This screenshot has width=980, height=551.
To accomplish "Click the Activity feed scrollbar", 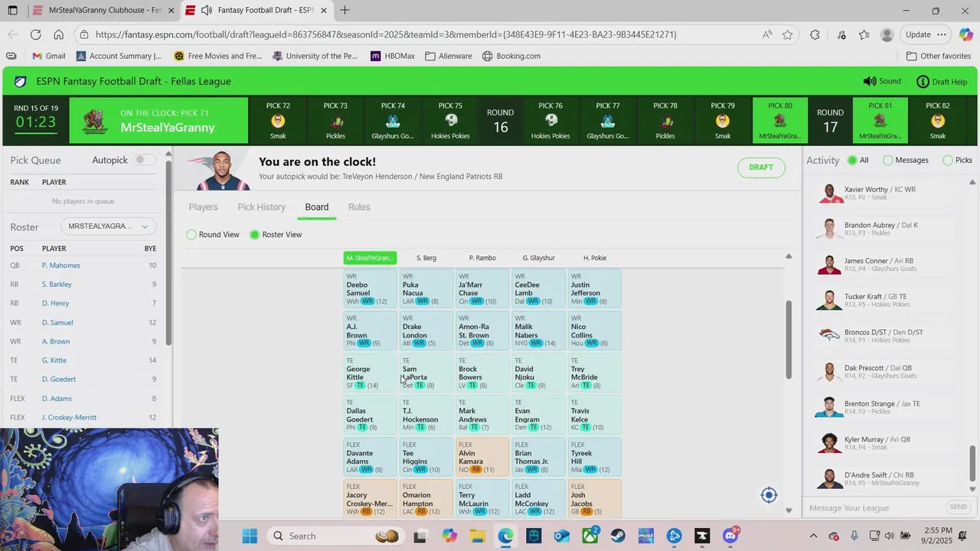I will [x=972, y=462].
